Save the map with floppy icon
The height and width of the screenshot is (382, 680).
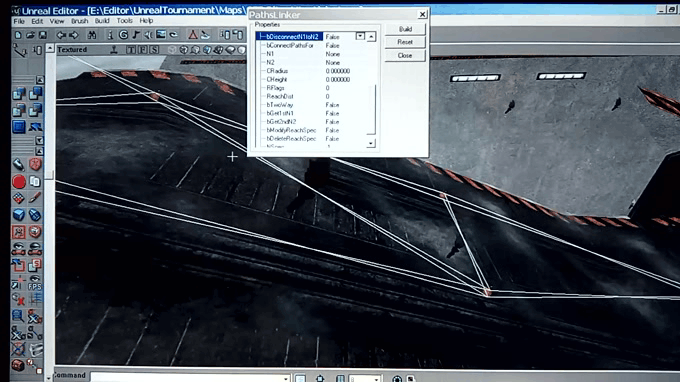coord(42,35)
